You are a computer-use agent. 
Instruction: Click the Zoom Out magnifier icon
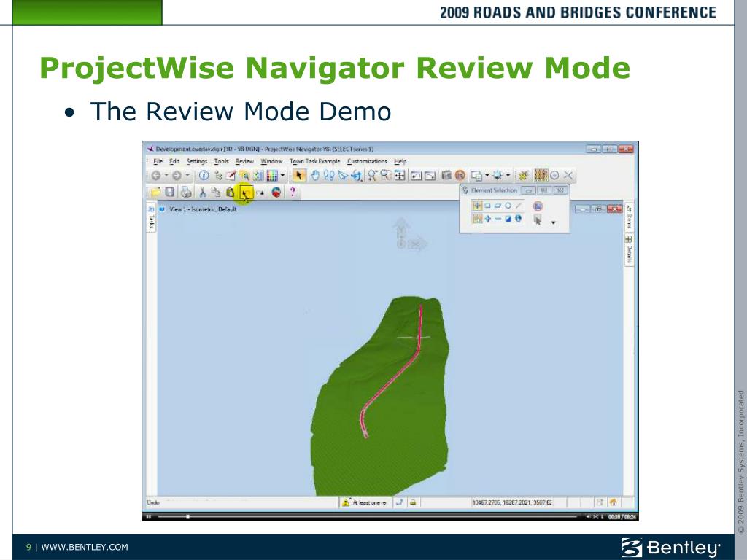386,176
